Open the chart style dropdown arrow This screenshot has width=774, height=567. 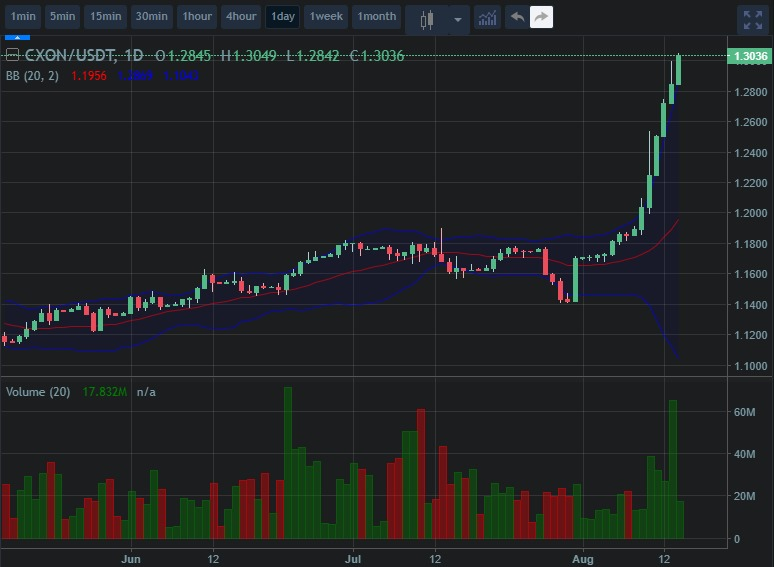coord(458,20)
